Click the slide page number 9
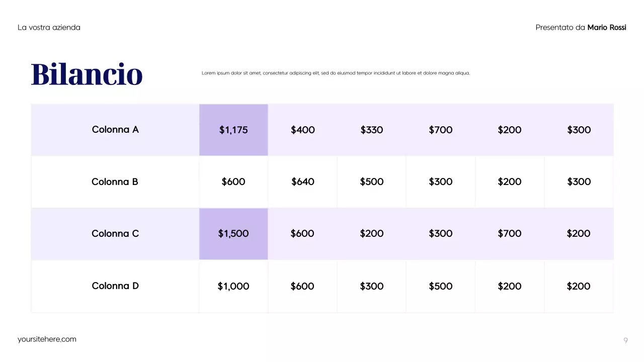644x362 pixels. click(625, 340)
